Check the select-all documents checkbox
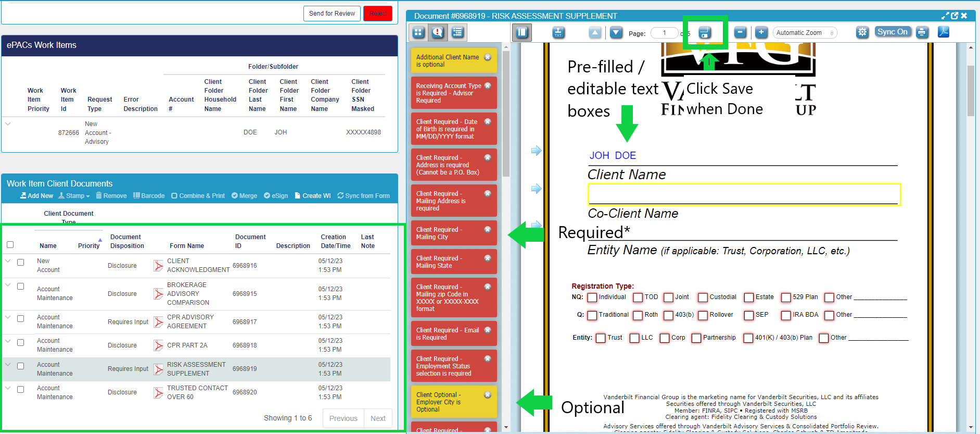The width and height of the screenshot is (980, 434). (x=10, y=245)
